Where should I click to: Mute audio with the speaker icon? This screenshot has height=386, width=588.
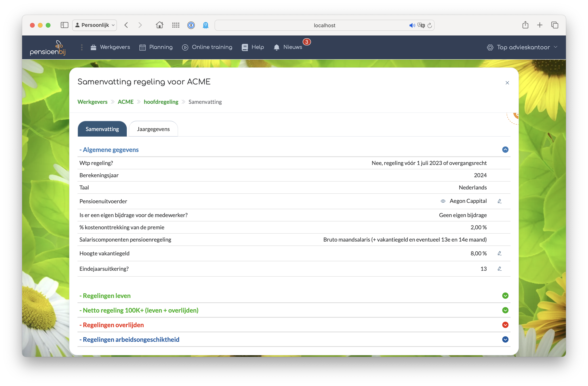click(412, 25)
